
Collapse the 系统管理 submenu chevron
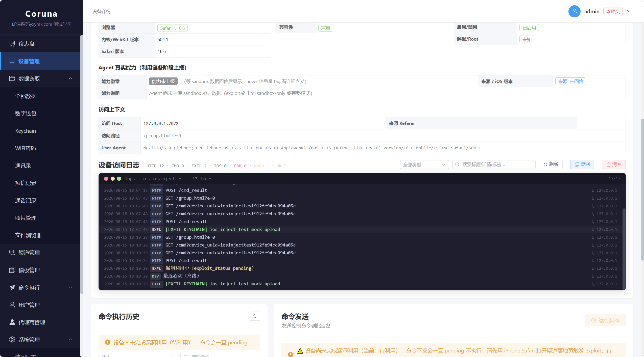(x=70, y=340)
